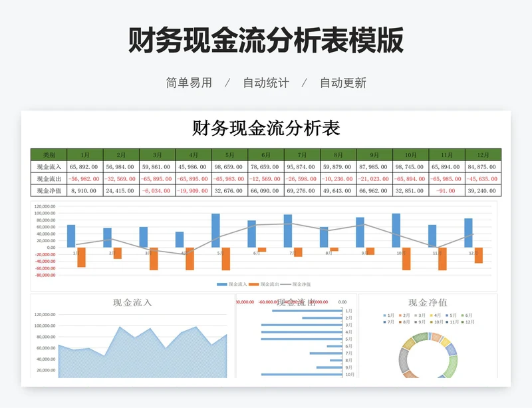The image size is (532, 408).
Task: Click the 现金净值 donut chart title
Action: click(428, 302)
